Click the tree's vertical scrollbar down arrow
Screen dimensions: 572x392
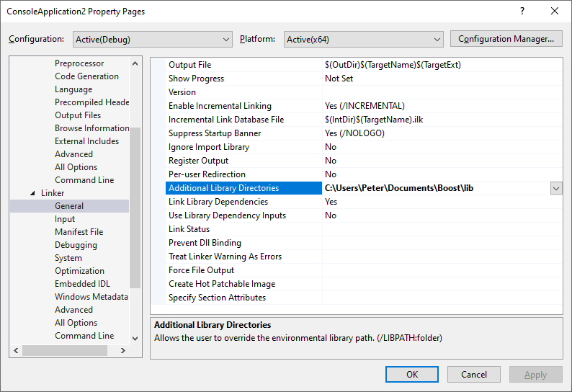[x=135, y=337]
